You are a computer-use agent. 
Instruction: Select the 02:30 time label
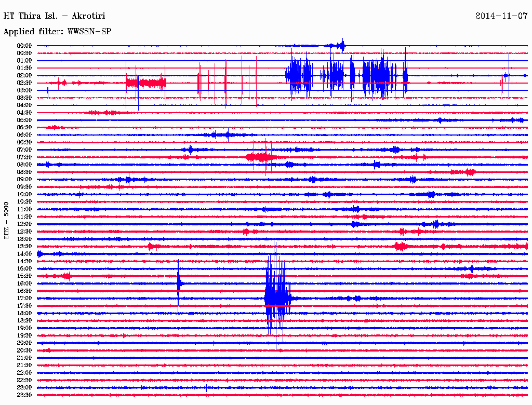[24, 83]
